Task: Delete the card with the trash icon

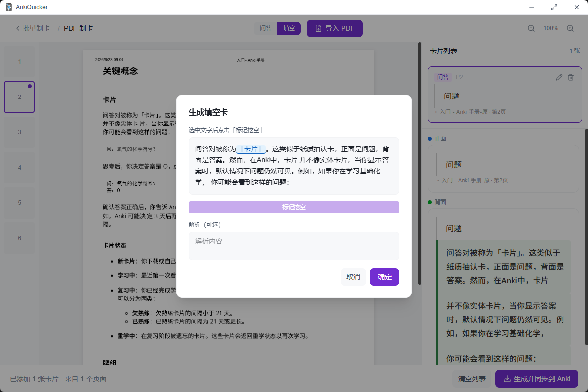Action: point(571,77)
